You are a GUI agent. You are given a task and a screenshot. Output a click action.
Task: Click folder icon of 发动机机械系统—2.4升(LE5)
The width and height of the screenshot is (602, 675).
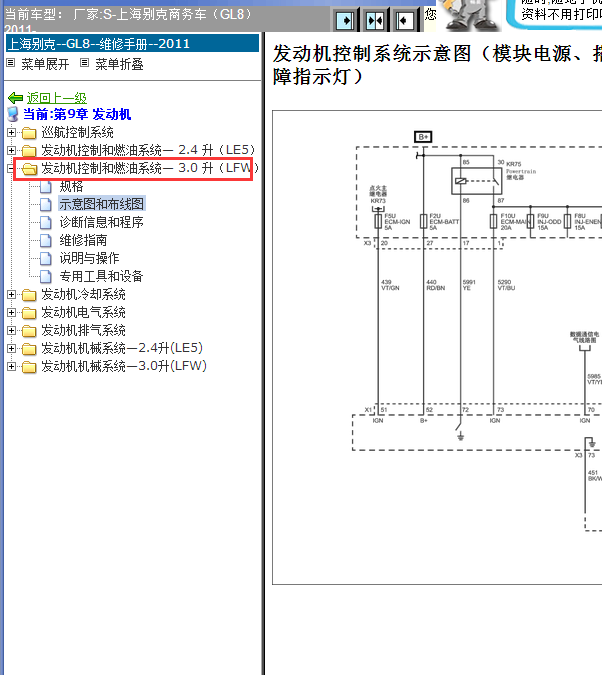(x=29, y=349)
